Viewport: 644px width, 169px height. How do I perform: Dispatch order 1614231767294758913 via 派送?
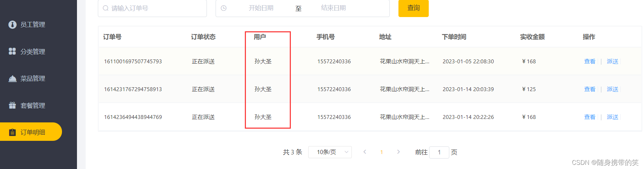click(x=612, y=89)
